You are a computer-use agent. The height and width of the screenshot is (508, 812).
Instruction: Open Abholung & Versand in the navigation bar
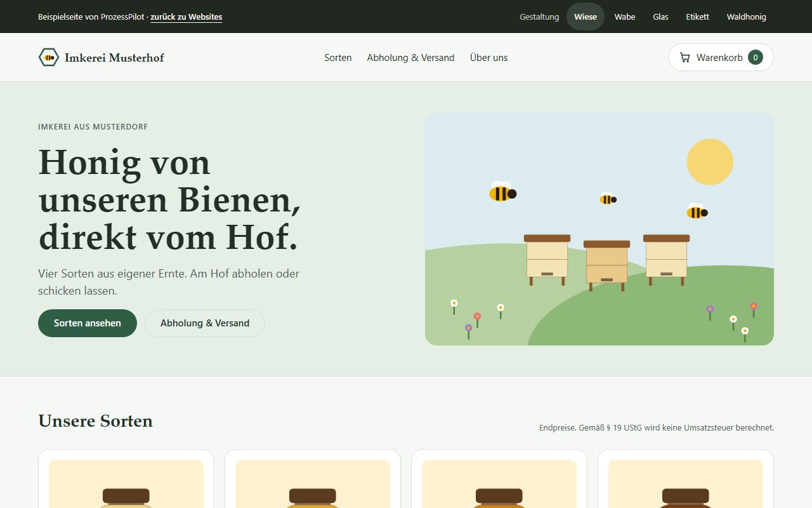coord(410,57)
